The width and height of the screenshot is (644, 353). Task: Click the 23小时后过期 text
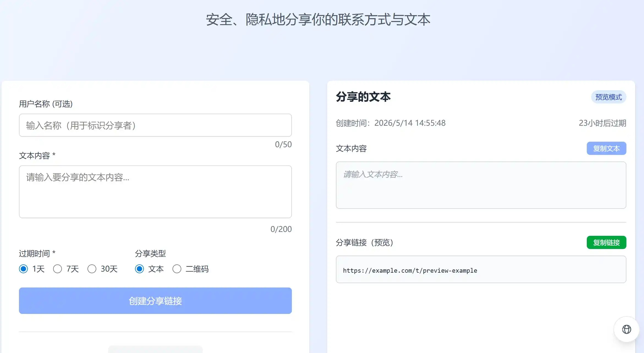(602, 123)
